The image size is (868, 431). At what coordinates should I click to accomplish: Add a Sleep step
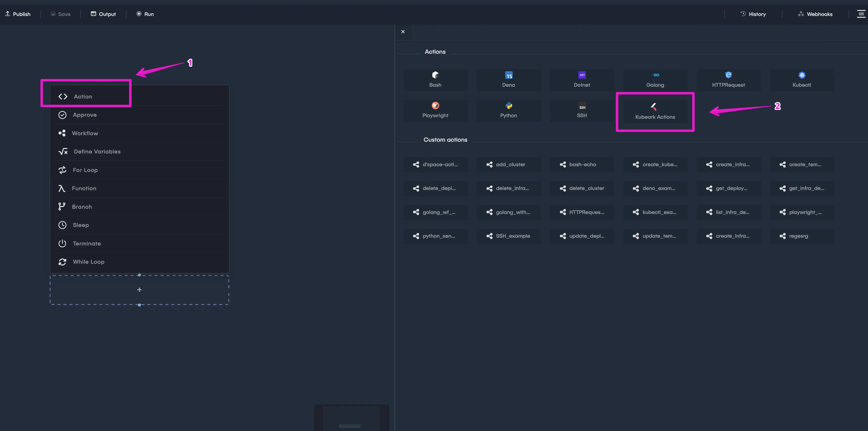click(x=139, y=225)
